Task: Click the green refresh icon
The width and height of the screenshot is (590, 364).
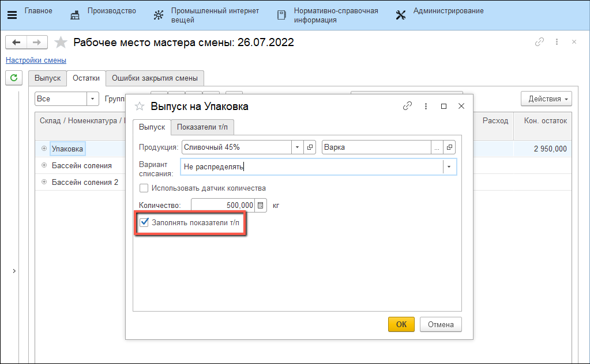Action: (x=14, y=77)
